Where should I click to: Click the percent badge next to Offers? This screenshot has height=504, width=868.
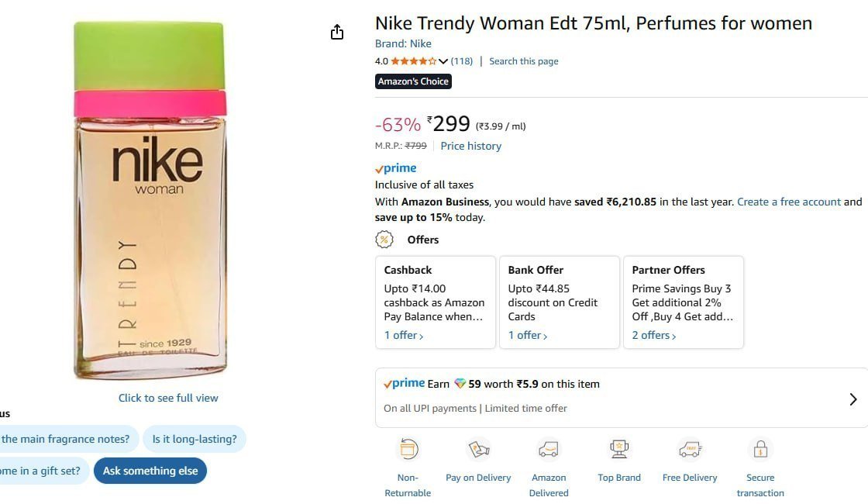pos(384,240)
